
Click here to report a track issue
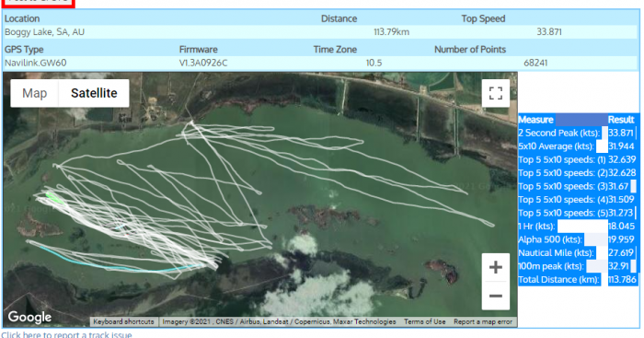click(66, 334)
